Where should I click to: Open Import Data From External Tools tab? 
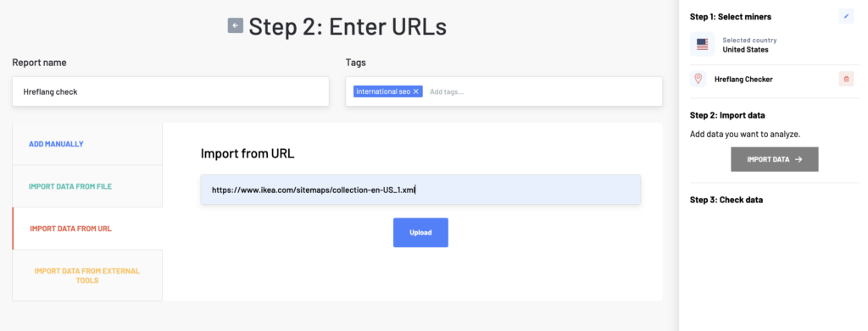pyautogui.click(x=87, y=276)
